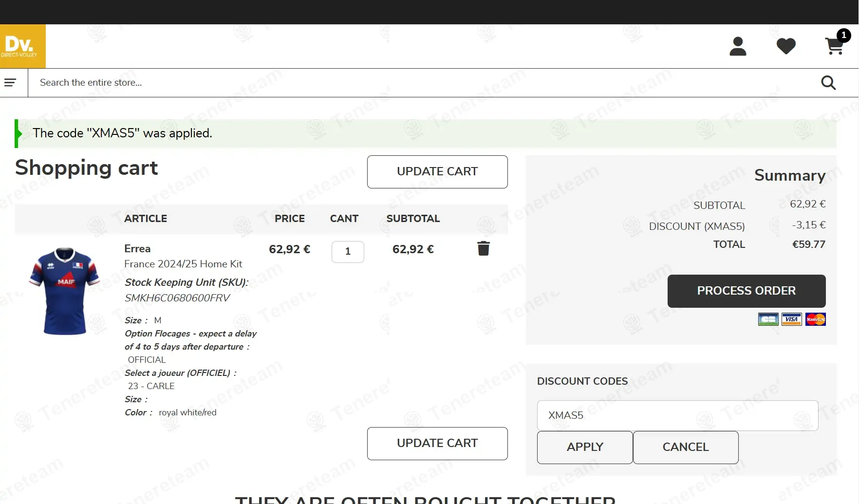Click the ARTICLE column header

[146, 219]
